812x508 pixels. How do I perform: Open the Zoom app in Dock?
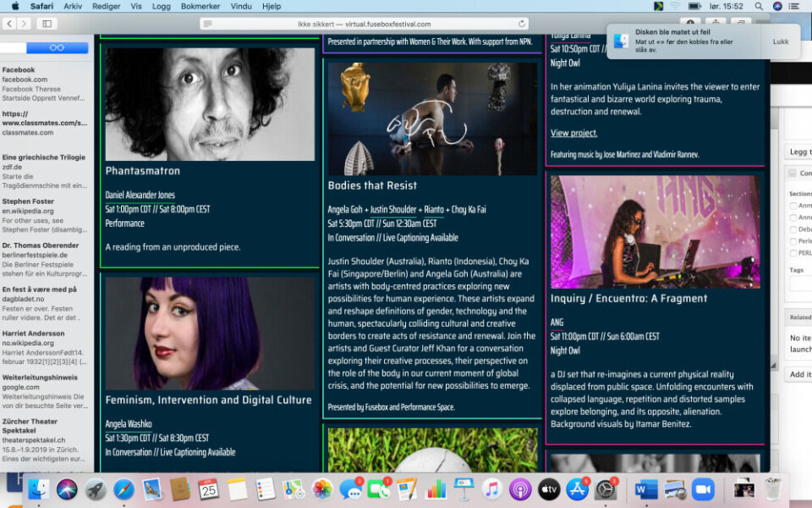703,489
